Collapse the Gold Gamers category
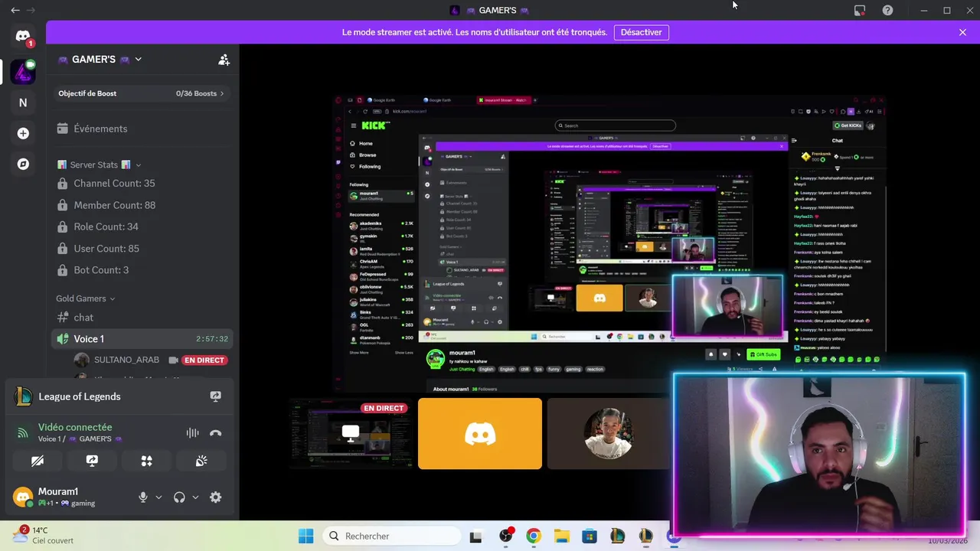Viewport: 980px width, 551px height. (85, 298)
